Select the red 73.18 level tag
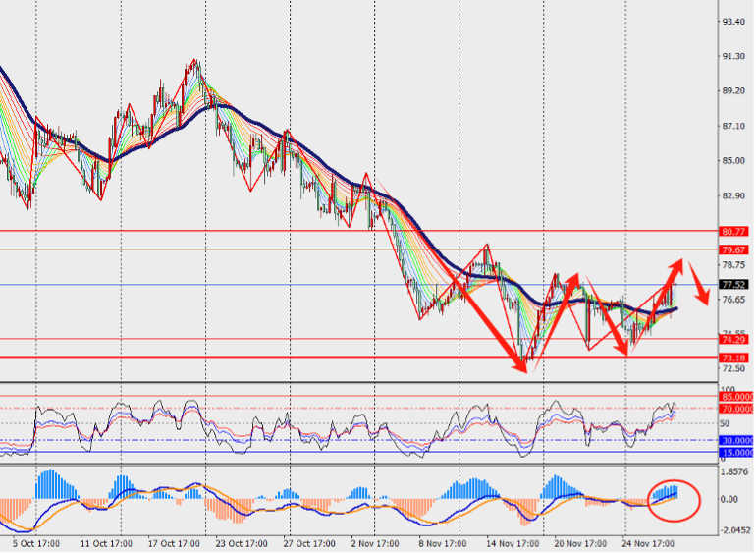This screenshot has width=756, height=553. tap(733, 359)
